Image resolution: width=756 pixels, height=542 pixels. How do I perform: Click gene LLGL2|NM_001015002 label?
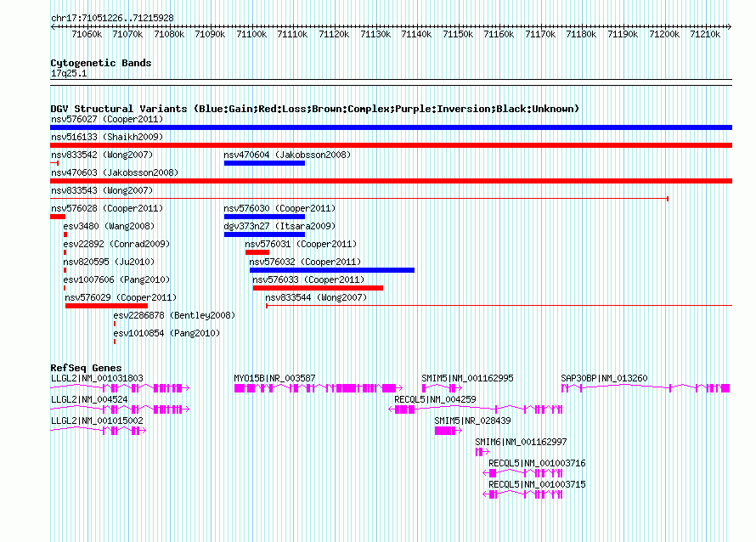[97, 421]
